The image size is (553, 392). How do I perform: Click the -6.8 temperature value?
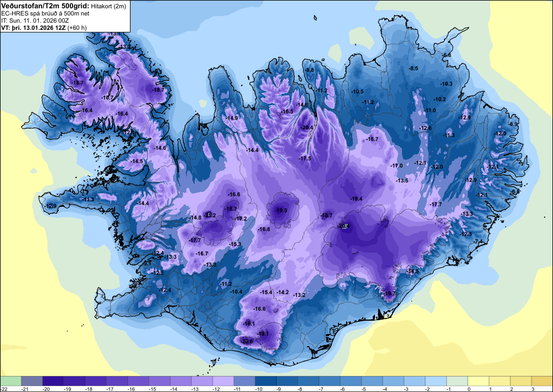click(x=447, y=55)
